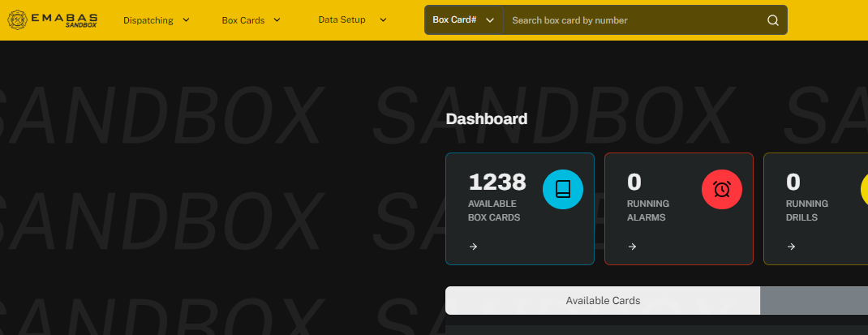Click the EMABAS Sandbox logo
This screenshot has height=335, width=868.
pyautogui.click(x=53, y=20)
